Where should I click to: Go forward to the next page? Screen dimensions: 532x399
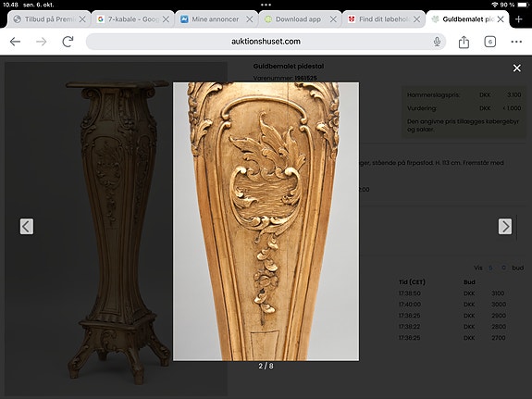[x=42, y=42]
